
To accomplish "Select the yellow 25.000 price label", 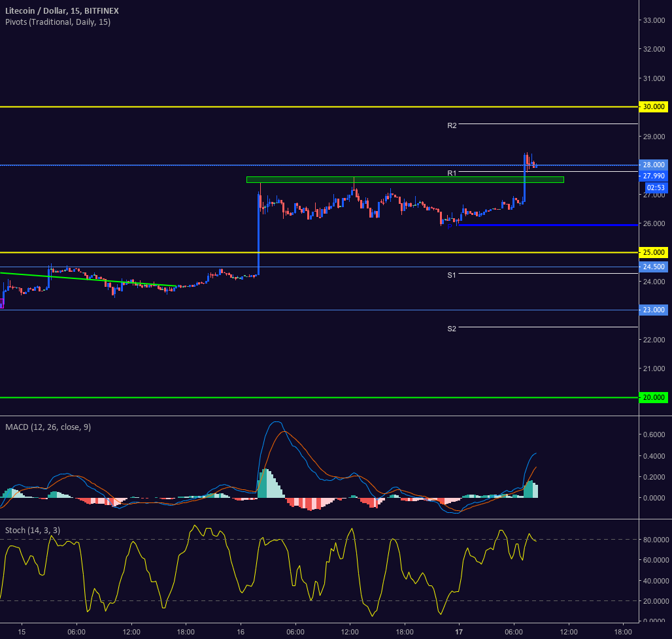I will pyautogui.click(x=653, y=252).
